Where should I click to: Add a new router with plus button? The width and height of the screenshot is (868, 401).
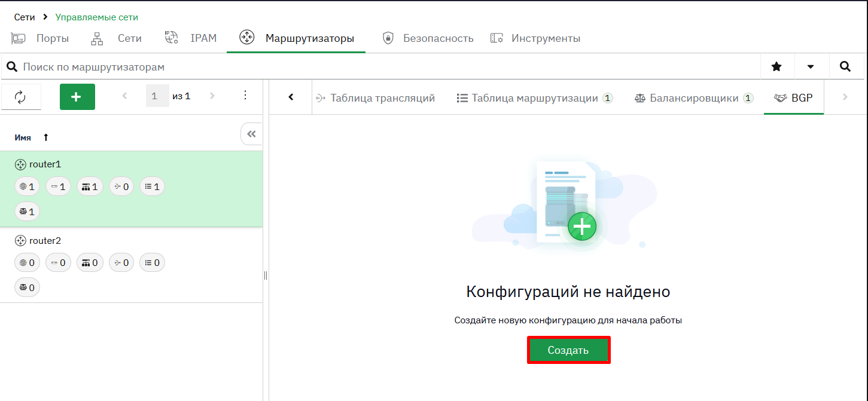[77, 97]
